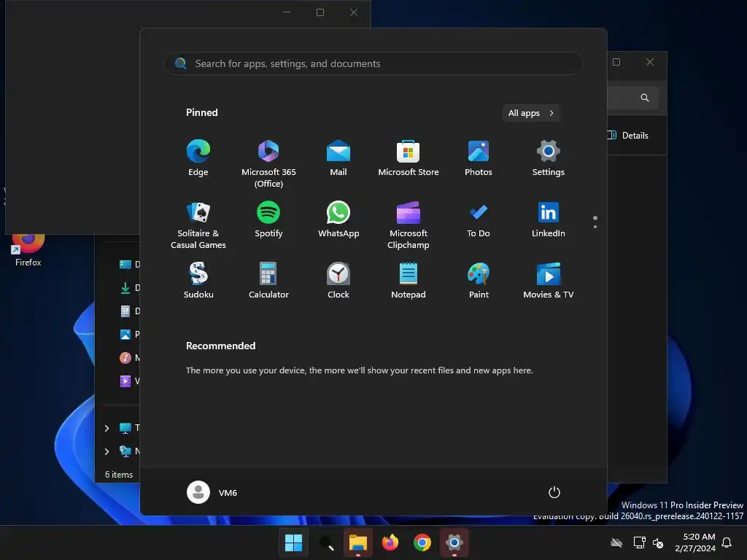This screenshot has width=747, height=560.
Task: Select Desktop folder in Explorer sidebar
Action: coord(129,264)
